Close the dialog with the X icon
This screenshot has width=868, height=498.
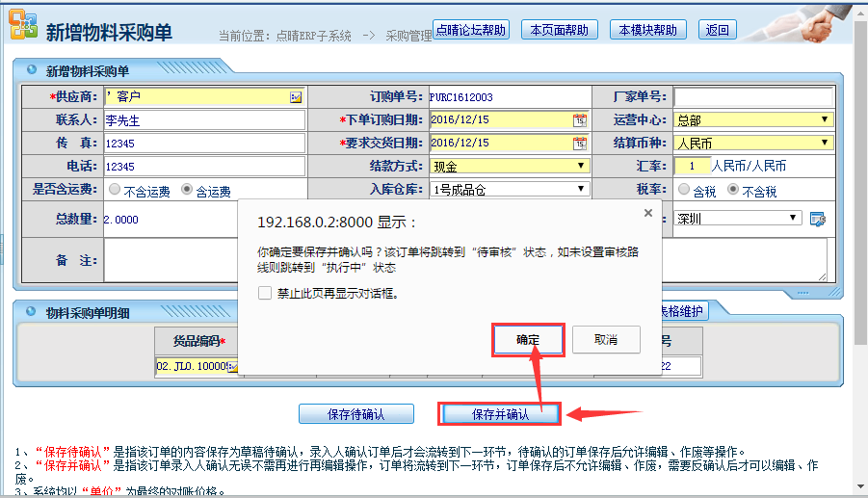[647, 213]
